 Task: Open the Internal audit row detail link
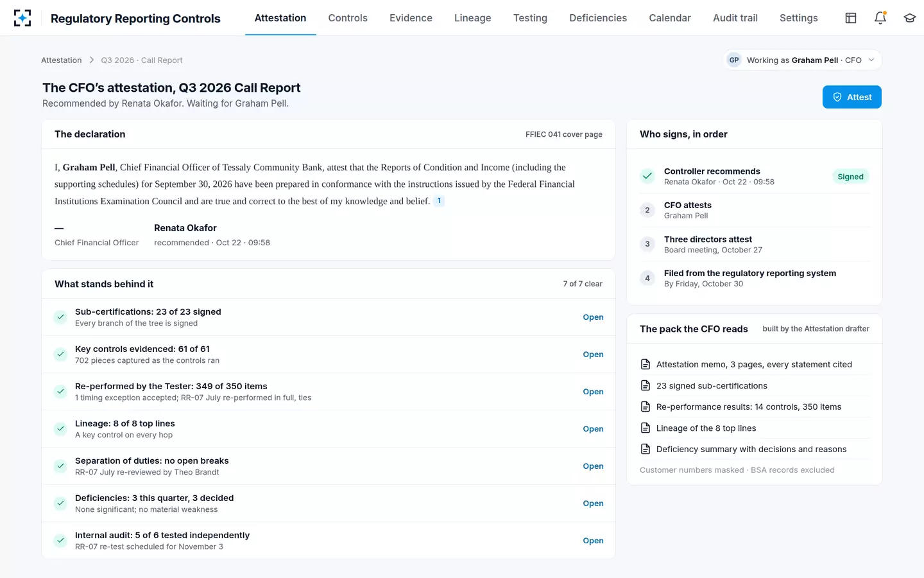coord(593,541)
